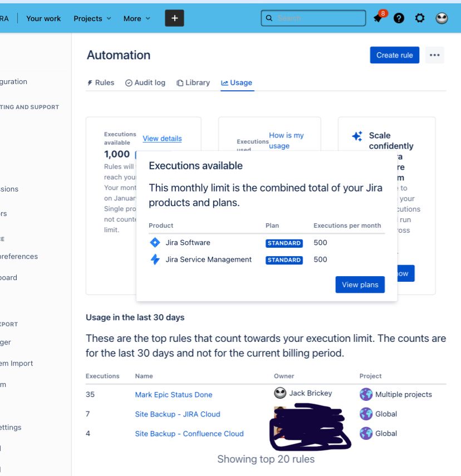Viewport: 461px width, 476px height.
Task: Click the View plans button
Action: pyautogui.click(x=360, y=284)
